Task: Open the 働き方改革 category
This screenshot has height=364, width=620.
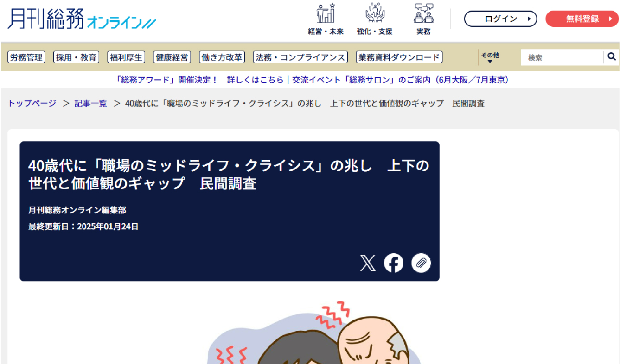Action: coord(222,57)
